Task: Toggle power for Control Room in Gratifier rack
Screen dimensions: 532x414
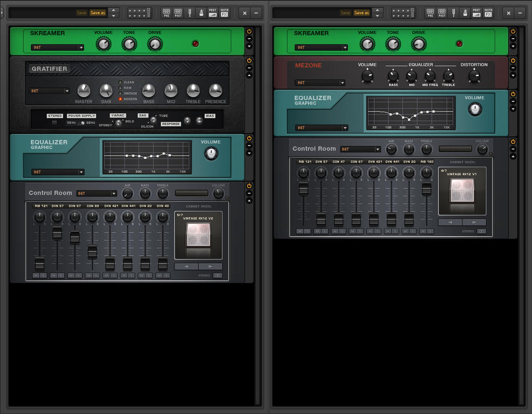Action: coord(249,186)
